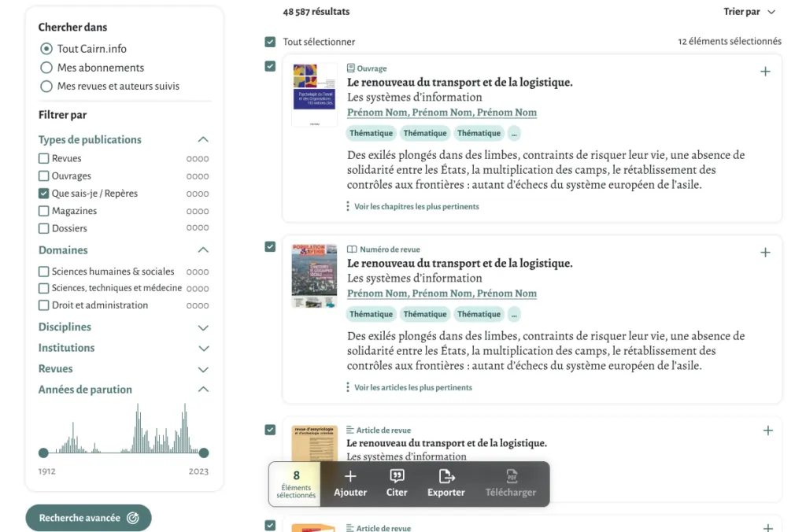Click the Citer quote icon
The image size is (806, 532).
tap(397, 476)
